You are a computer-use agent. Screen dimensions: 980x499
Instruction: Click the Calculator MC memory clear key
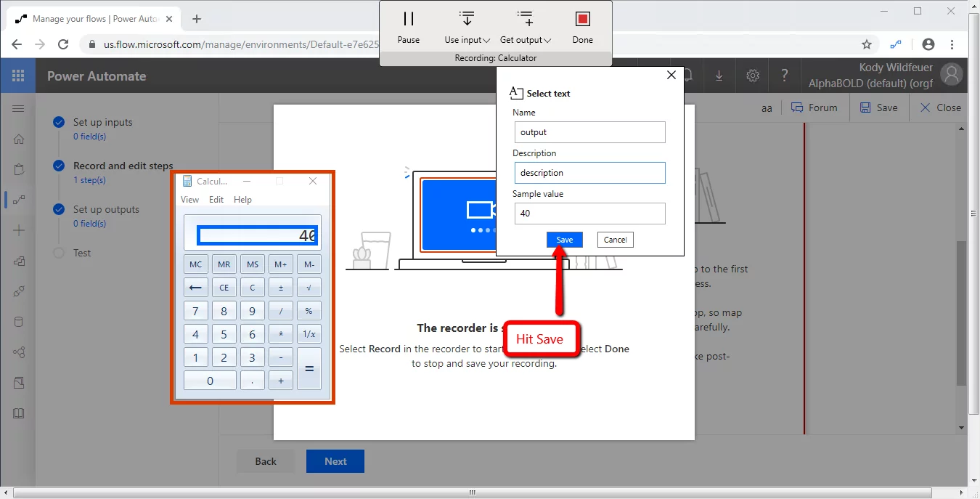[x=196, y=264]
